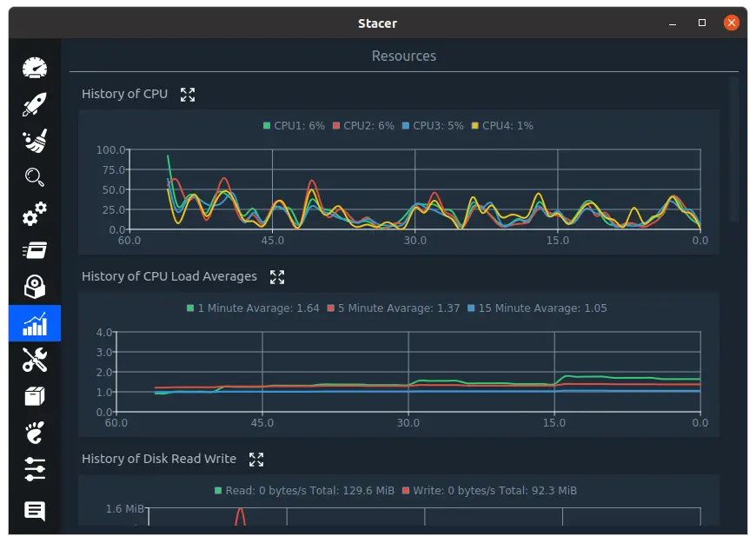Image resolution: width=756 pixels, height=543 pixels.
Task: Expand History of Disk Read Write chart
Action: click(x=256, y=459)
